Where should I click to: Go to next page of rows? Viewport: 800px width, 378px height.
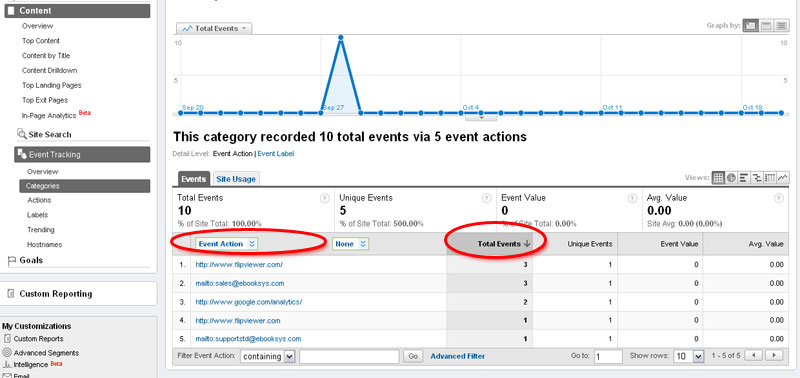point(774,355)
